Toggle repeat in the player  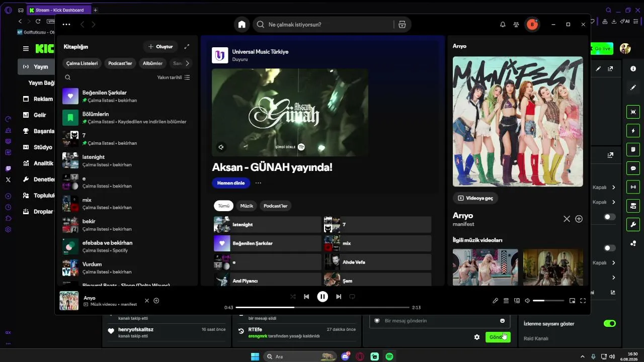click(x=352, y=297)
